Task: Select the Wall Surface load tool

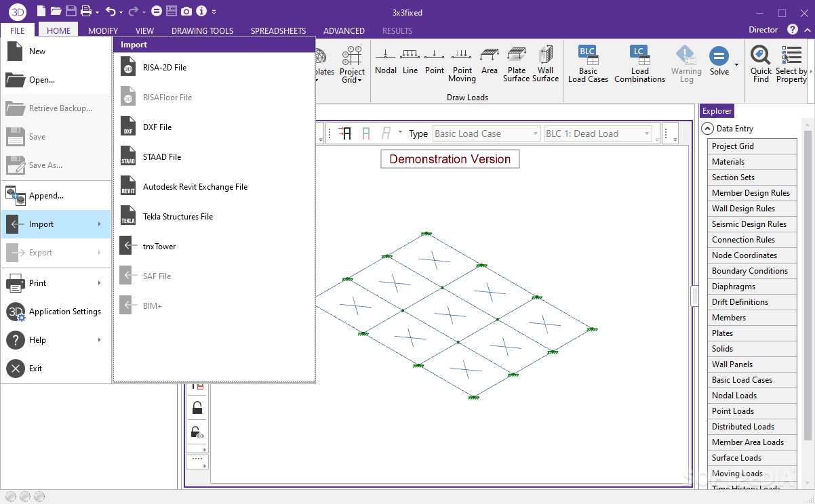Action: click(x=545, y=65)
